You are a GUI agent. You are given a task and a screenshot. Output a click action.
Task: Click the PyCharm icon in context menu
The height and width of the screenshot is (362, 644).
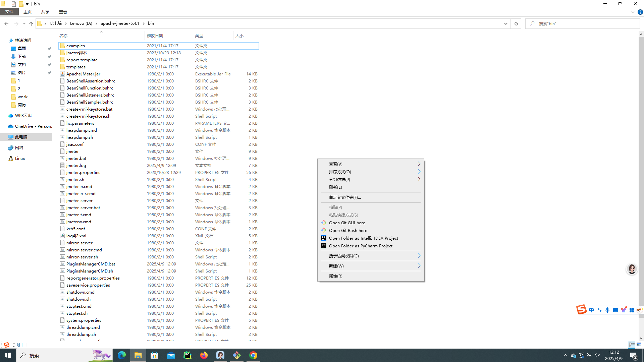click(x=324, y=246)
